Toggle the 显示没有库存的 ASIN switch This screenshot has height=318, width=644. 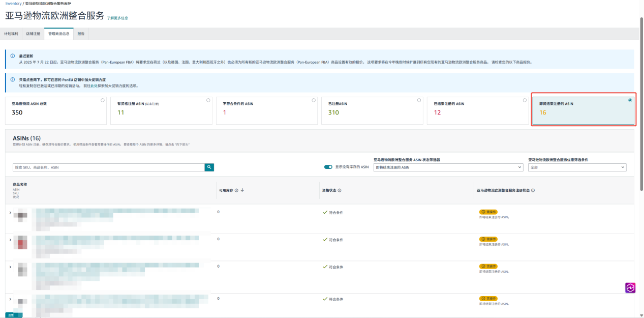tap(328, 167)
